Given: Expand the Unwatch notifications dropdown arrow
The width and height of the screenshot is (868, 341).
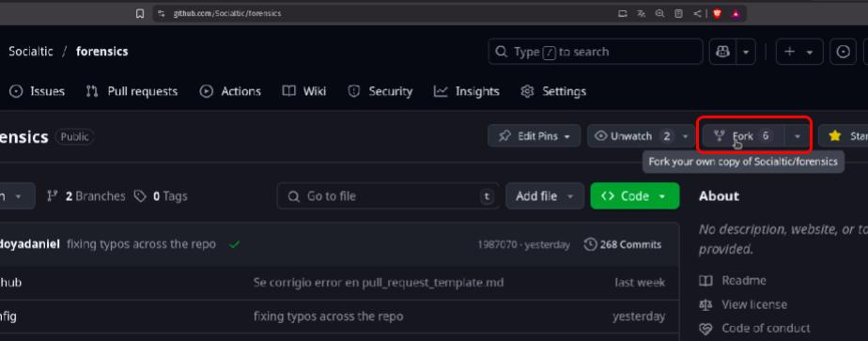Looking at the screenshot, I should click(x=686, y=136).
